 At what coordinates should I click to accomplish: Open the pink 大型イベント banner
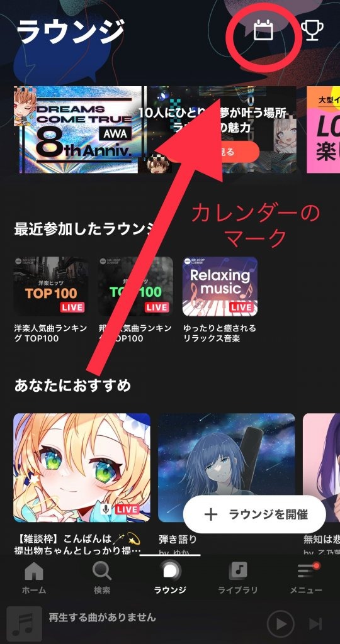click(323, 130)
